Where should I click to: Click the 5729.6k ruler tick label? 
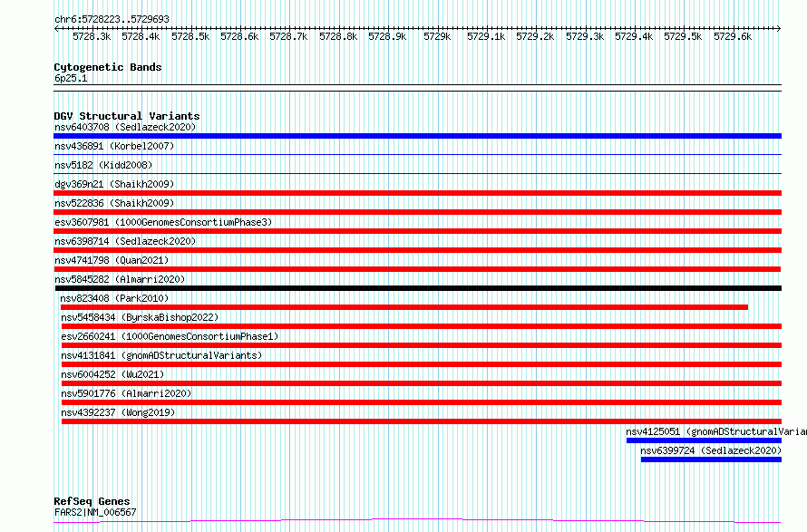tap(733, 36)
